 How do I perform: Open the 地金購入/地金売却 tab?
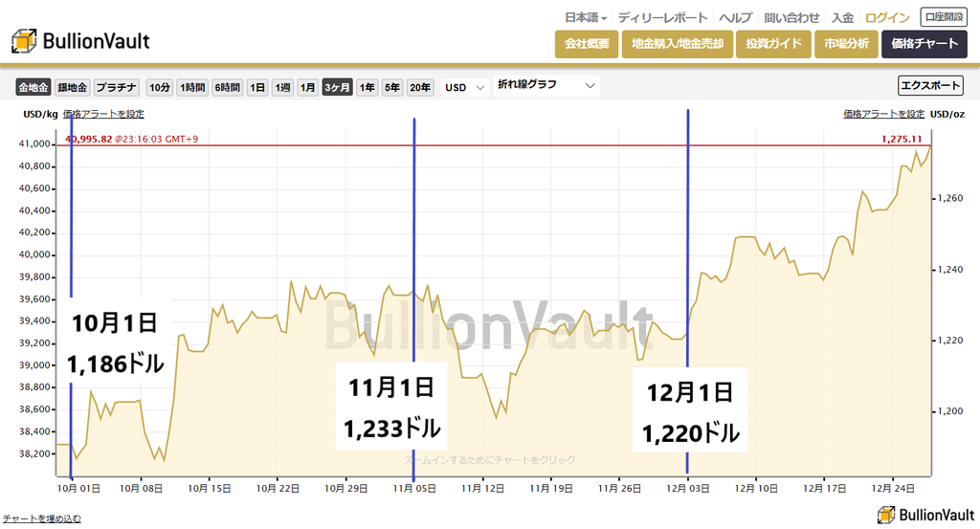[677, 44]
